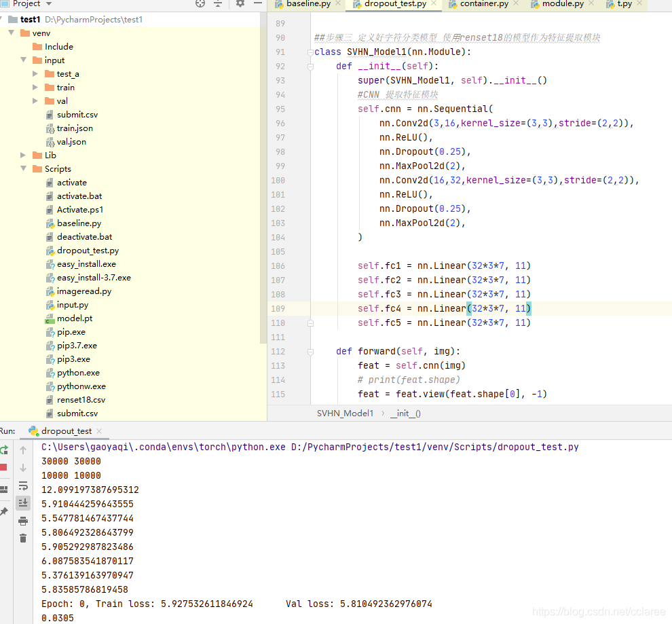Select dropout_test.py in project tree
Screen dimensions: 672x624
88,251
